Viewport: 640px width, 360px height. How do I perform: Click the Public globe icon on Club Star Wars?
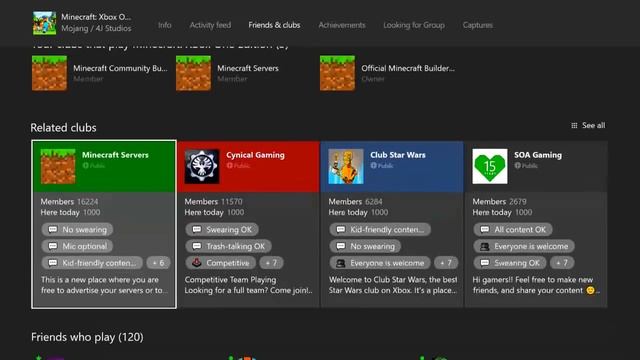tap(373, 165)
